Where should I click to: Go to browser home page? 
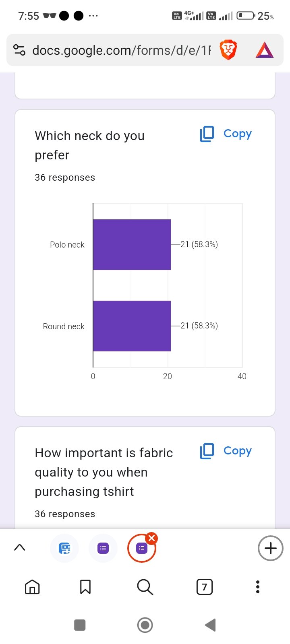coord(32,587)
